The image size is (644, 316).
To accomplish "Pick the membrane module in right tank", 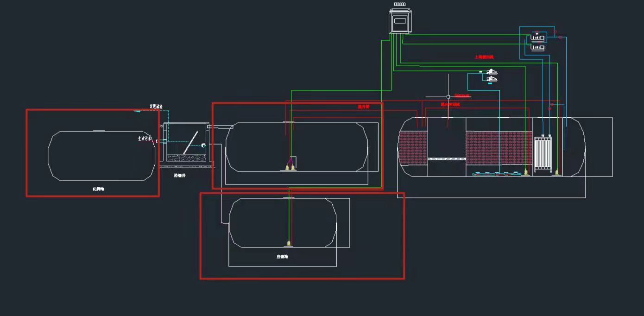I will (x=542, y=154).
